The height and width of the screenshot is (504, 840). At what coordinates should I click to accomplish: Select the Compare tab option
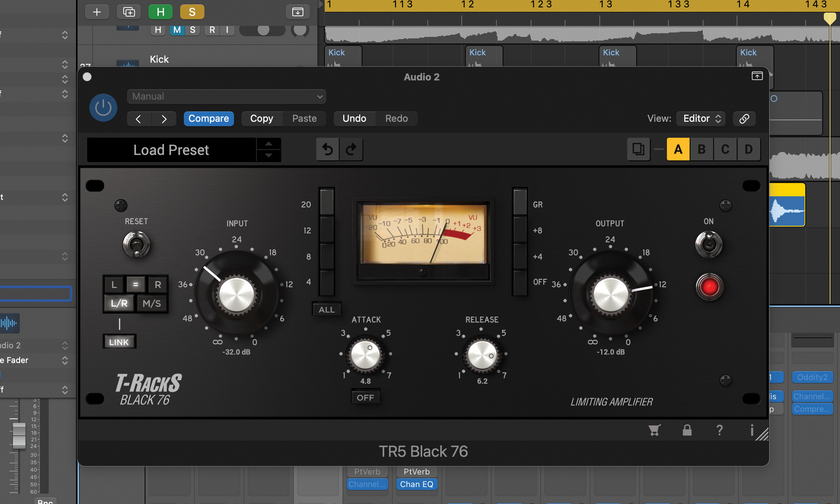(x=209, y=118)
